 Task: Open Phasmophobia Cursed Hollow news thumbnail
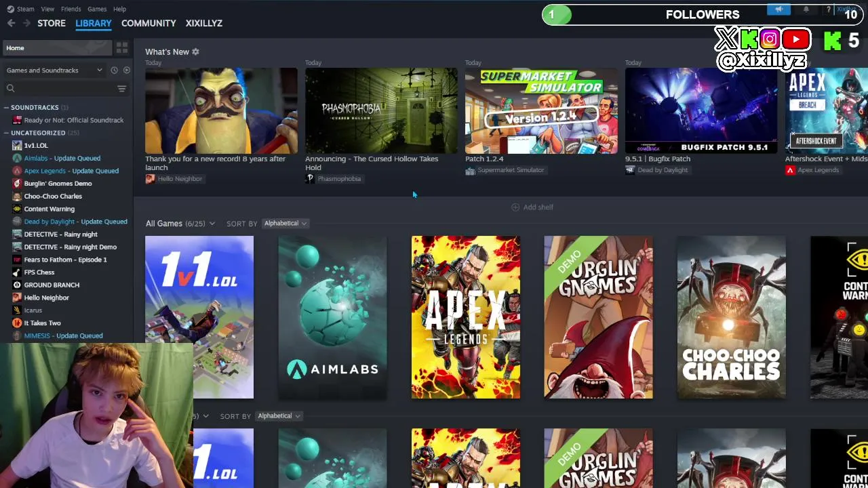pos(381,110)
